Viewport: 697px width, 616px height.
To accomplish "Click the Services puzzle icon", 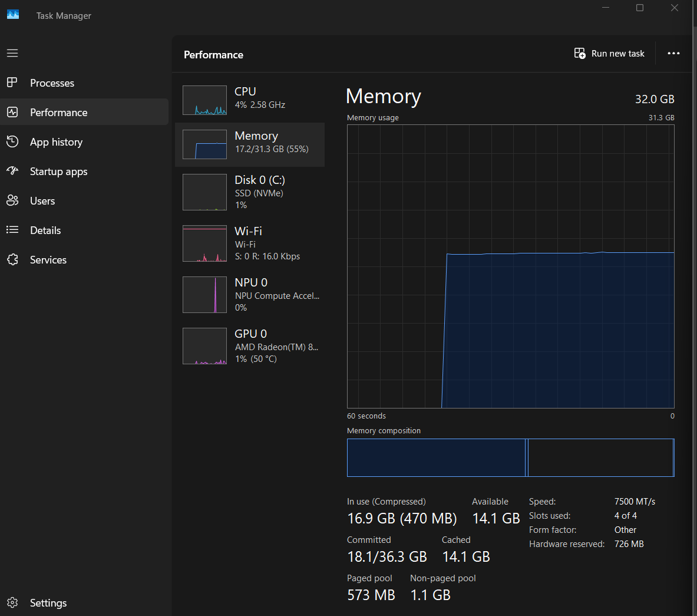I will [12, 259].
